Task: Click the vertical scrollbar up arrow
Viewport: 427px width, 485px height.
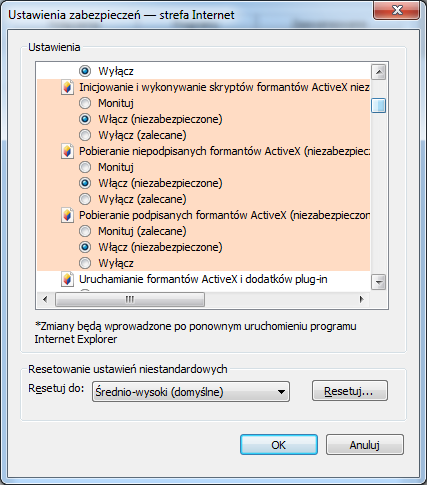Action: pos(379,72)
